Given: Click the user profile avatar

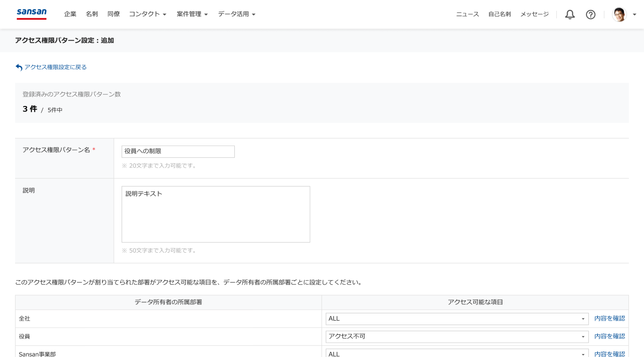Looking at the screenshot, I should click(619, 15).
